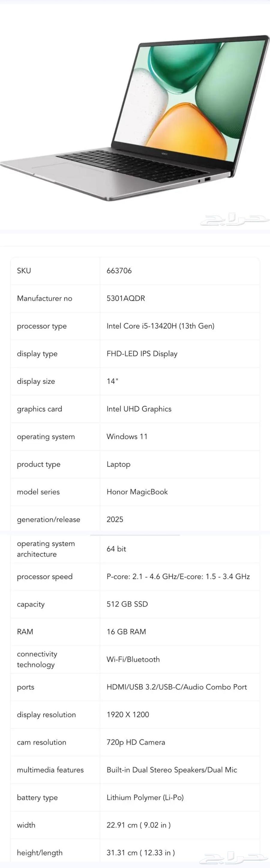Viewport: 270px width, 868px height.
Task: Click the SKU number 663706
Action: 119,271
